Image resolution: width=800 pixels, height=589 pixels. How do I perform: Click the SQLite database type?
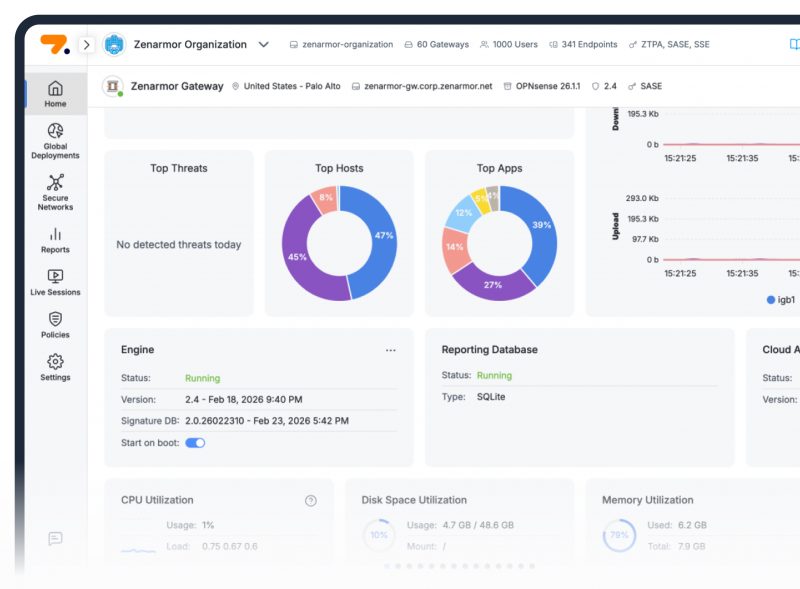click(x=491, y=397)
